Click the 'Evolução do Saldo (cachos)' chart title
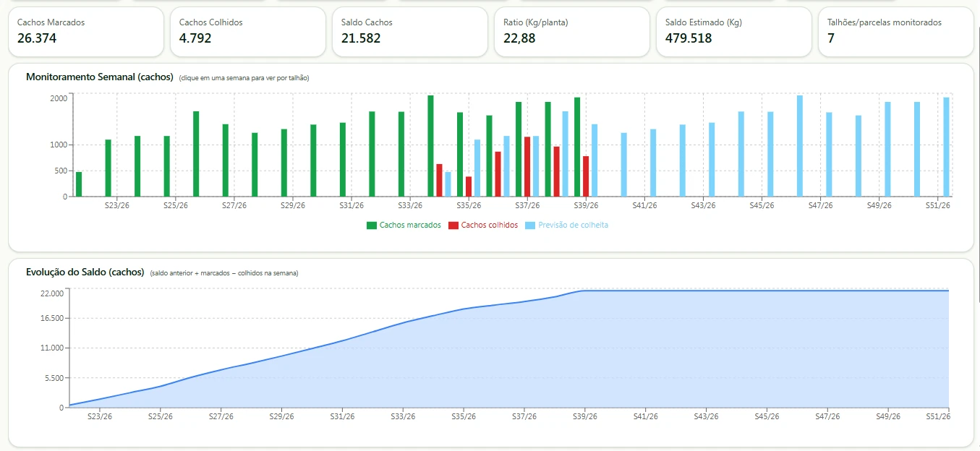The height and width of the screenshot is (451, 980). pos(85,272)
